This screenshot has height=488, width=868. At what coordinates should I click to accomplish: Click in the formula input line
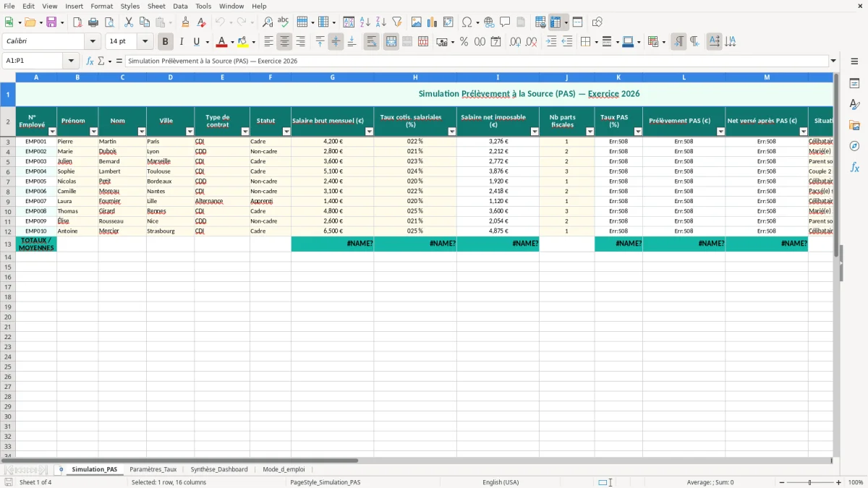click(476, 61)
